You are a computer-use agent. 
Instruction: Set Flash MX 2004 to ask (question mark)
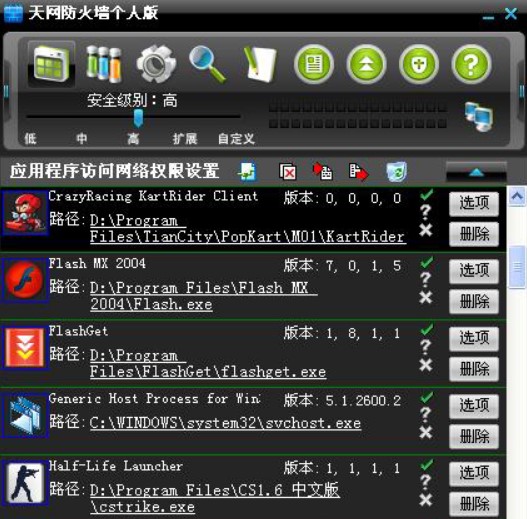tap(425, 279)
